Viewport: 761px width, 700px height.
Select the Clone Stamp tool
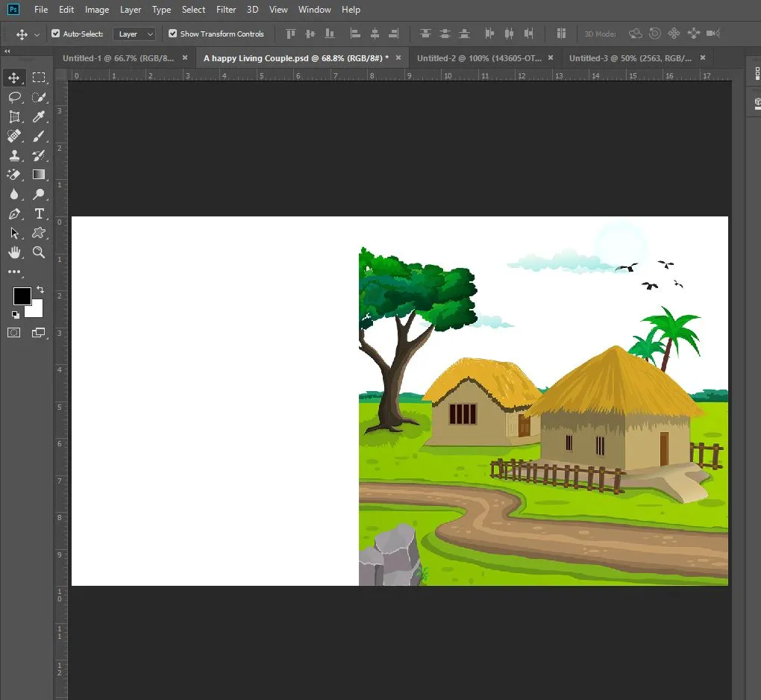[14, 155]
